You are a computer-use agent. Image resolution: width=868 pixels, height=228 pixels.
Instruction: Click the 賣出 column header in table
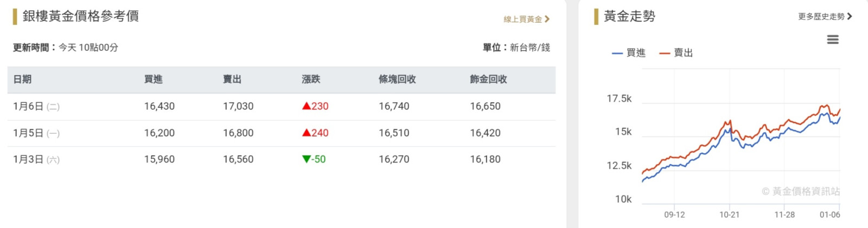[232, 79]
